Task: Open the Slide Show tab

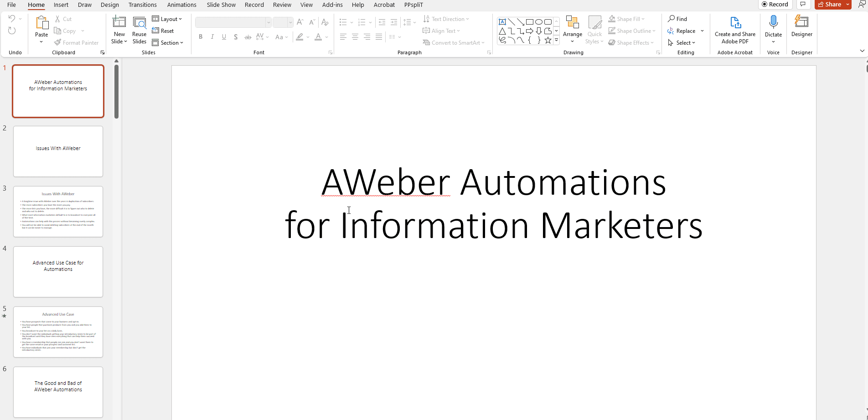Action: (x=221, y=5)
